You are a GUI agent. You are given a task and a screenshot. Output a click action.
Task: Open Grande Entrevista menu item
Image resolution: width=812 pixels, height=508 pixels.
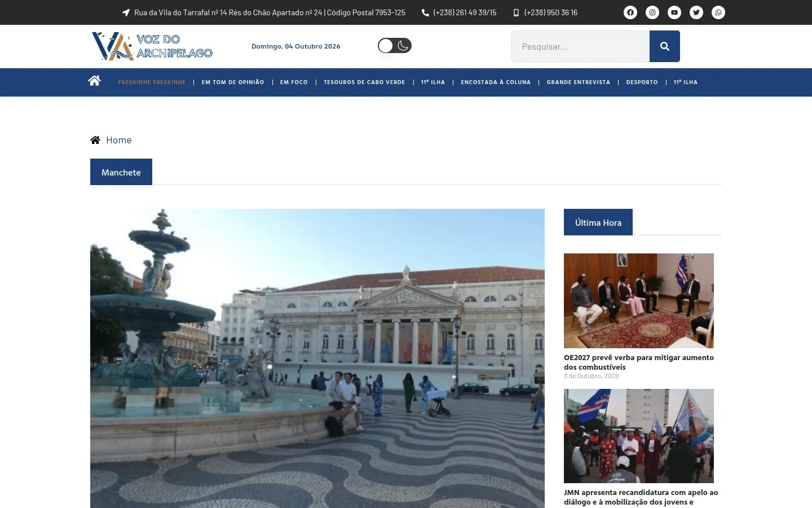tap(579, 82)
